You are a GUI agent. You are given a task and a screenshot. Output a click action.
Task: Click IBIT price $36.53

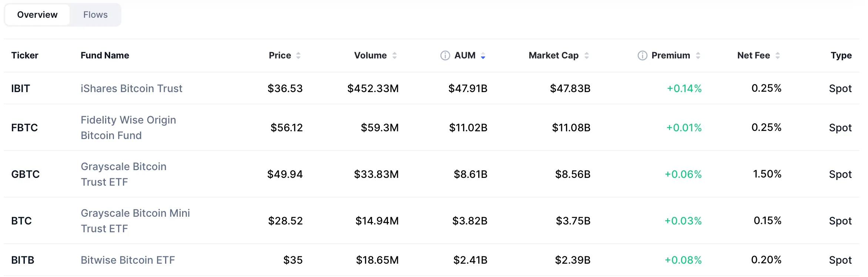point(285,88)
